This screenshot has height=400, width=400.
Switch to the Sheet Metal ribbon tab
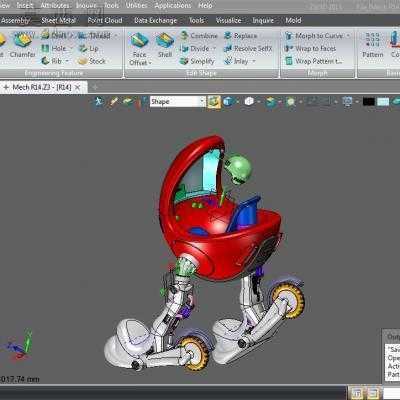click(x=59, y=21)
